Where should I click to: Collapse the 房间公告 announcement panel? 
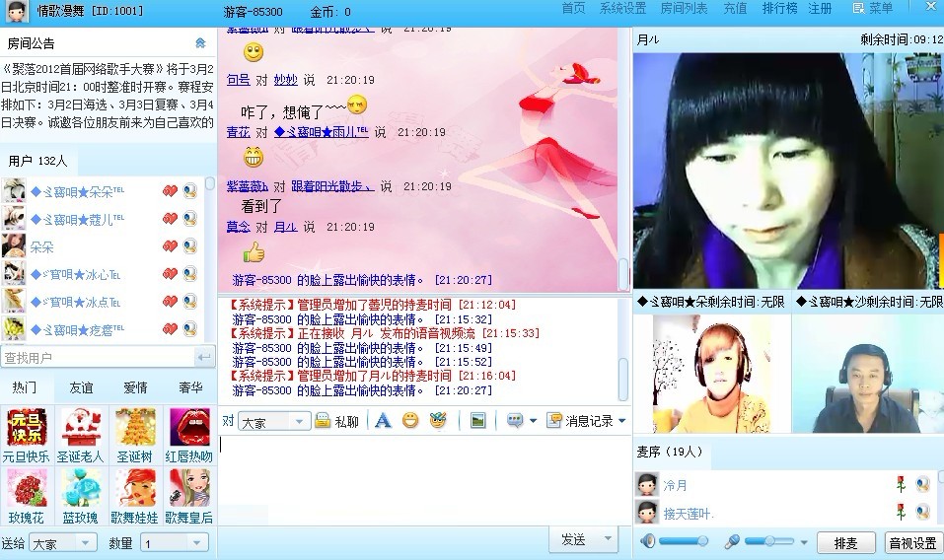[x=200, y=42]
